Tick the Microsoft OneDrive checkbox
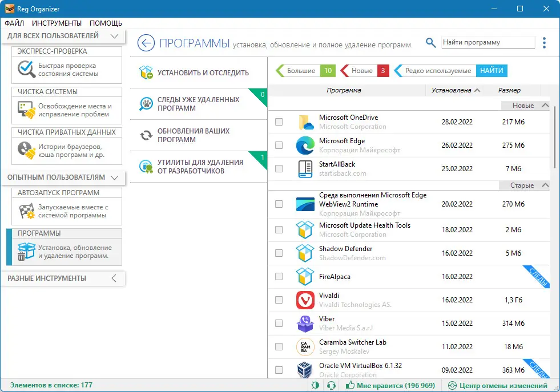This screenshot has height=392, width=560. (279, 122)
